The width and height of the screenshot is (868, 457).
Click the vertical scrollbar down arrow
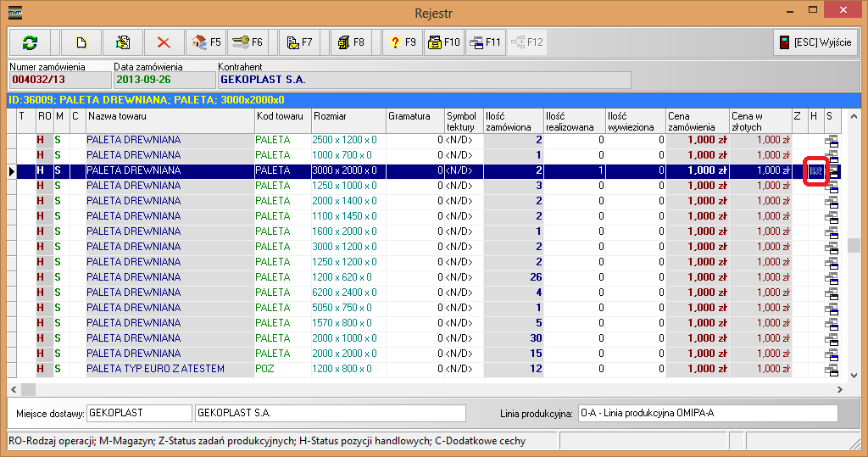[854, 375]
